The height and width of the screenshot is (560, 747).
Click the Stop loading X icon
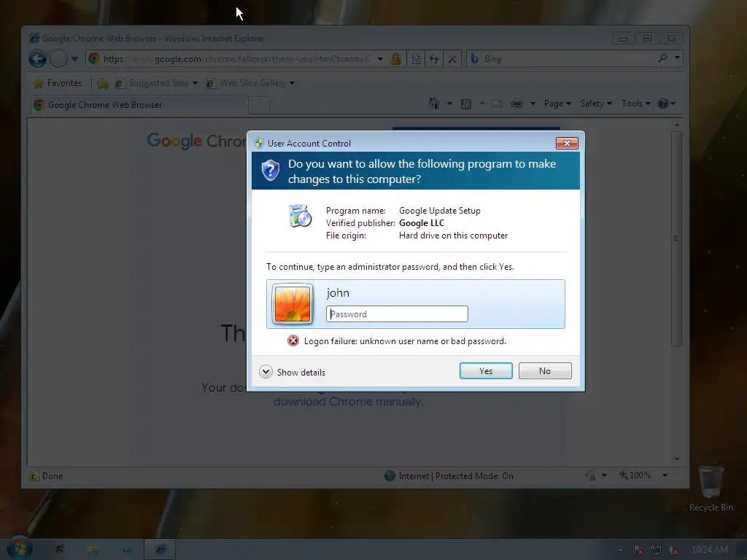(x=452, y=59)
